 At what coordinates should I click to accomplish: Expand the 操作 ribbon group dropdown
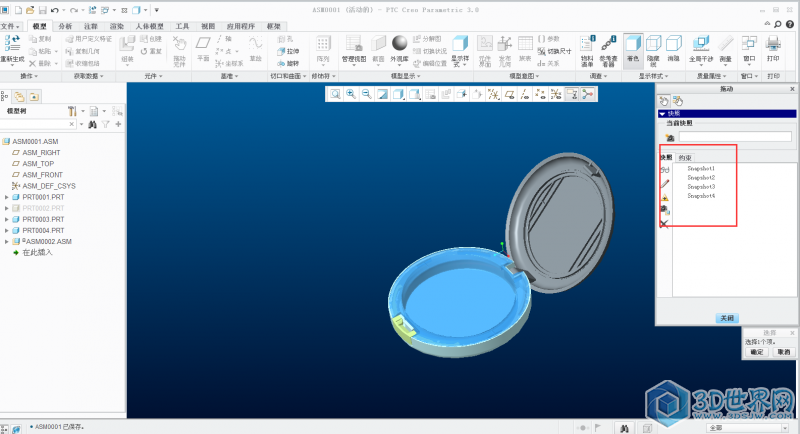click(29, 76)
